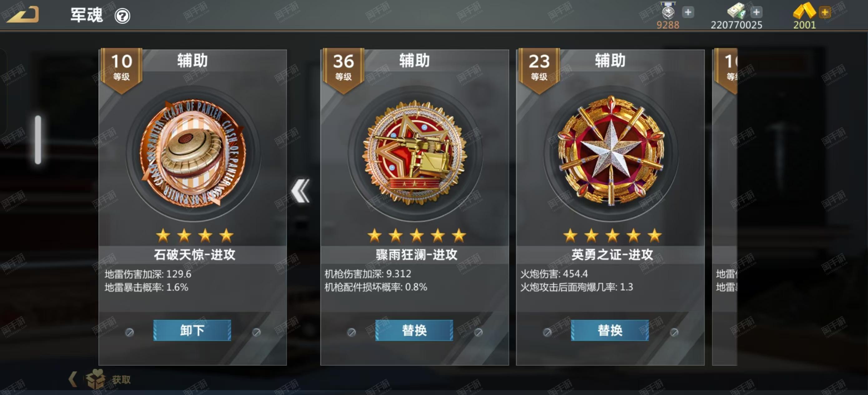Image resolution: width=868 pixels, height=395 pixels.
Task: Open the 获取 gift box icon
Action: [96, 379]
